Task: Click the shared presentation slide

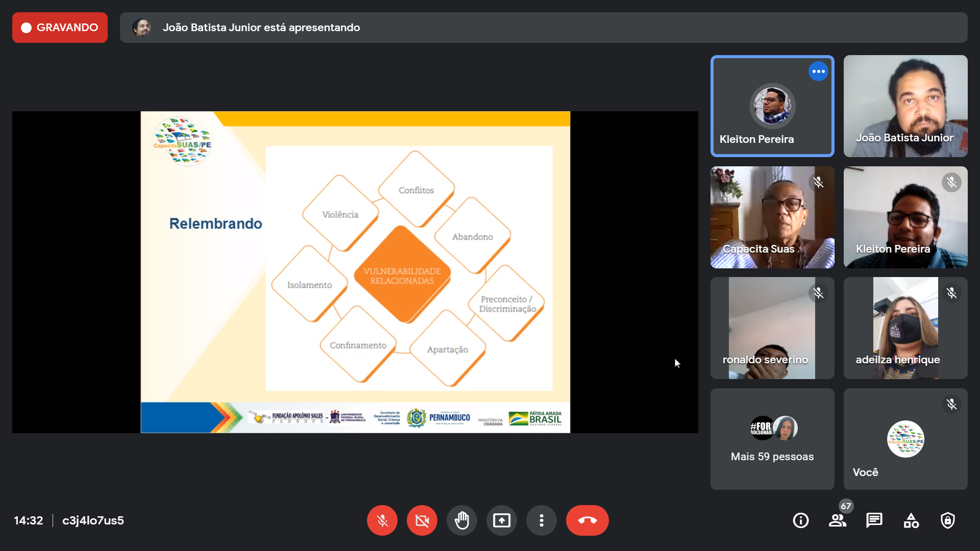Action: point(355,272)
